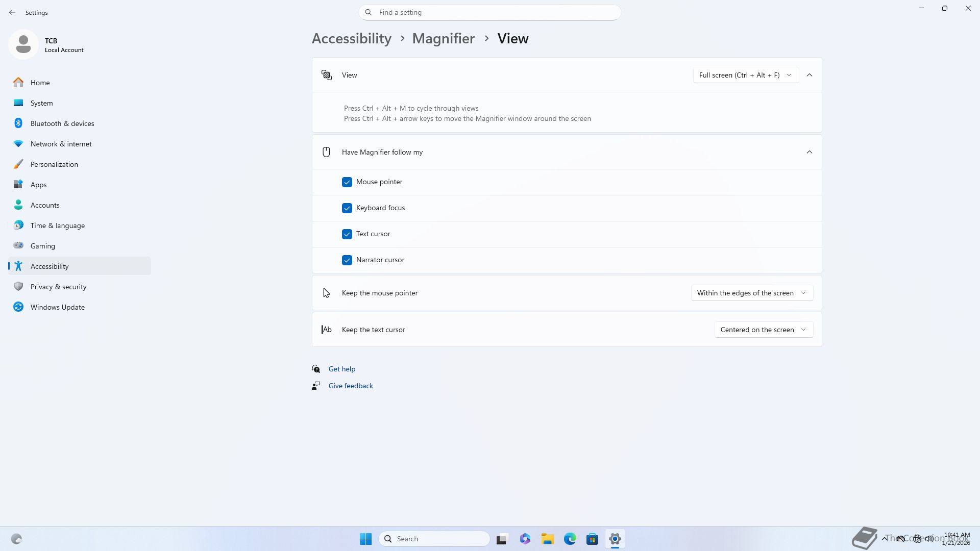Screen dimensions: 980x551
Task: Click the Get help icon
Action: point(316,369)
